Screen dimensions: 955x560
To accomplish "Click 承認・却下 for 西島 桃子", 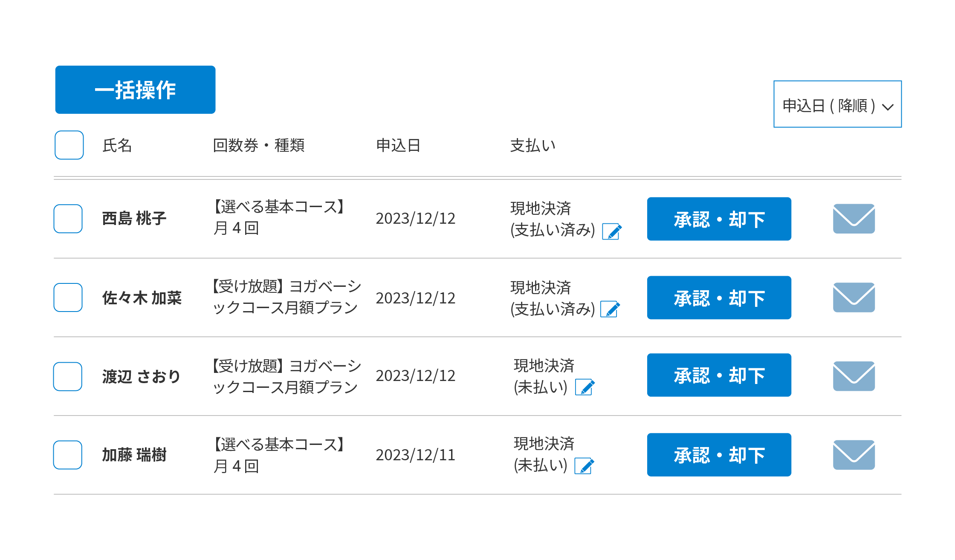I will pyautogui.click(x=719, y=219).
